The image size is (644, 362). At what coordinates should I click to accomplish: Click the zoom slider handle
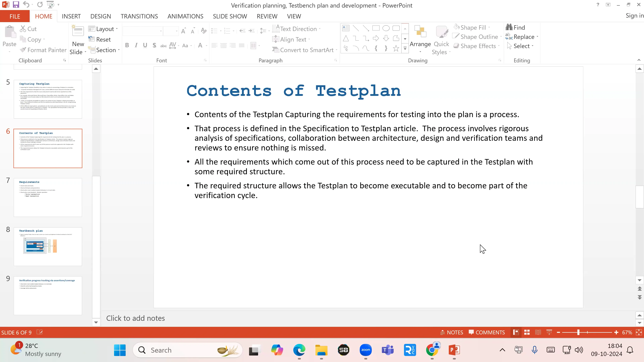[x=578, y=332]
